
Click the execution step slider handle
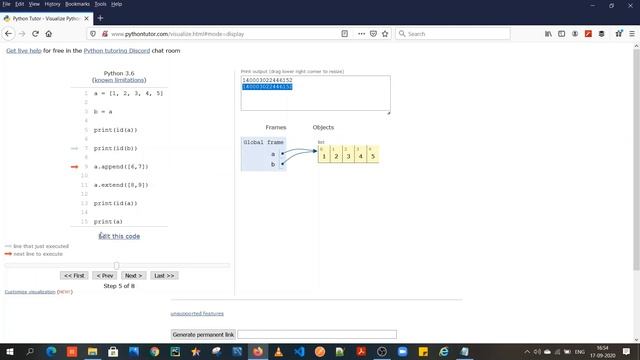pyautogui.click(x=116, y=265)
